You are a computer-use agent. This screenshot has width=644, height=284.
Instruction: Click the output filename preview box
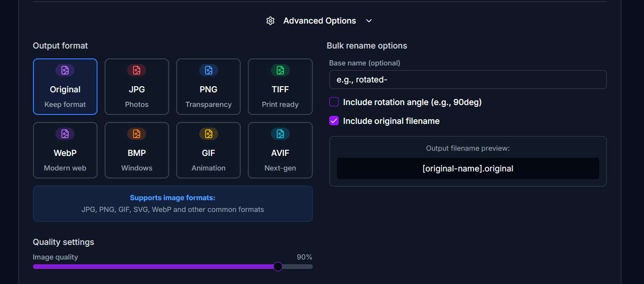point(467,168)
